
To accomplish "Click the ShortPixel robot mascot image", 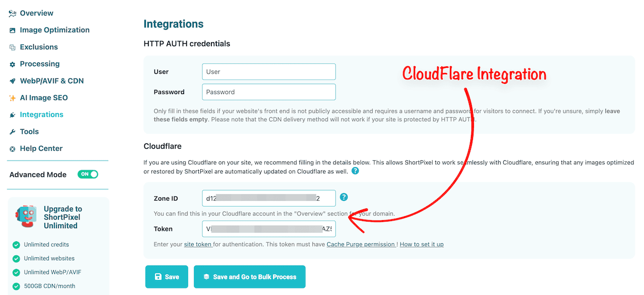I will 26,216.
